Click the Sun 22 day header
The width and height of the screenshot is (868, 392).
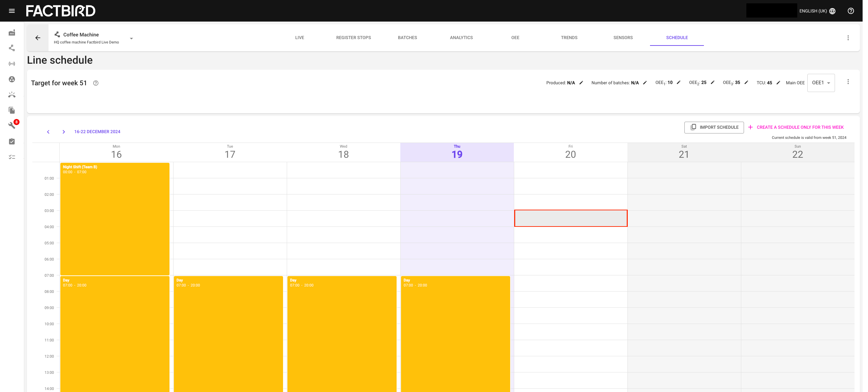pos(798,152)
